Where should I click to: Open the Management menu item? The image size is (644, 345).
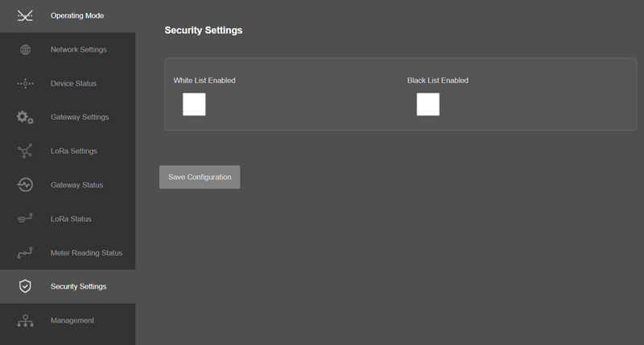pos(72,320)
